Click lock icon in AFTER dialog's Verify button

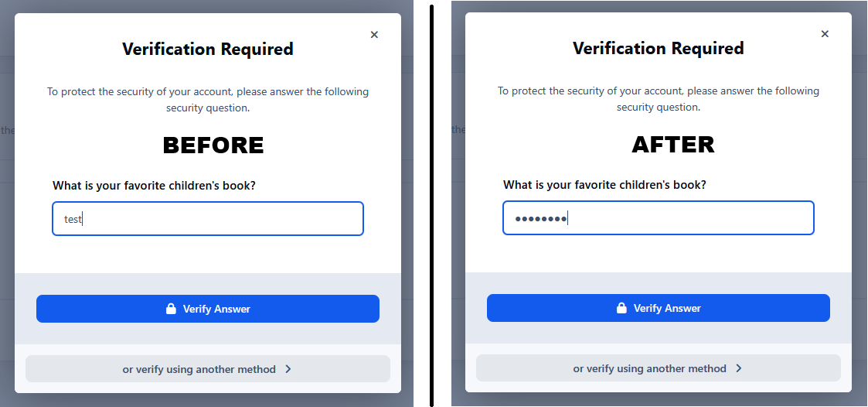click(622, 308)
